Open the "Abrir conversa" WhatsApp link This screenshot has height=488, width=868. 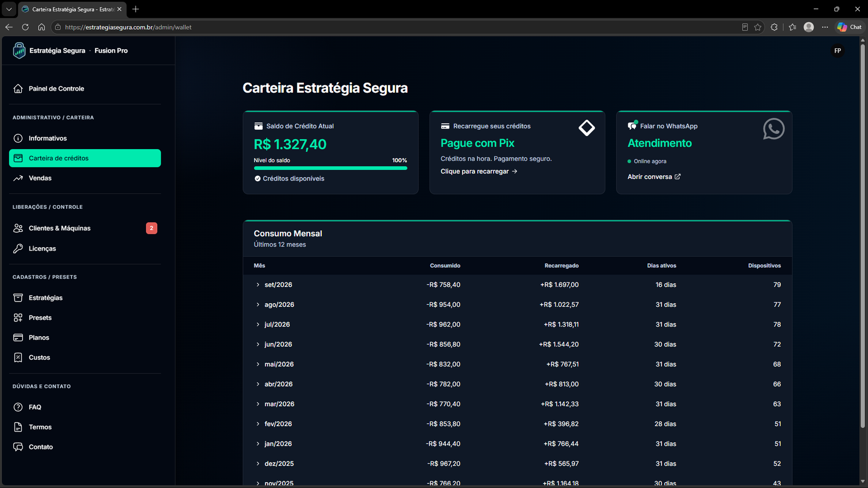click(x=654, y=177)
